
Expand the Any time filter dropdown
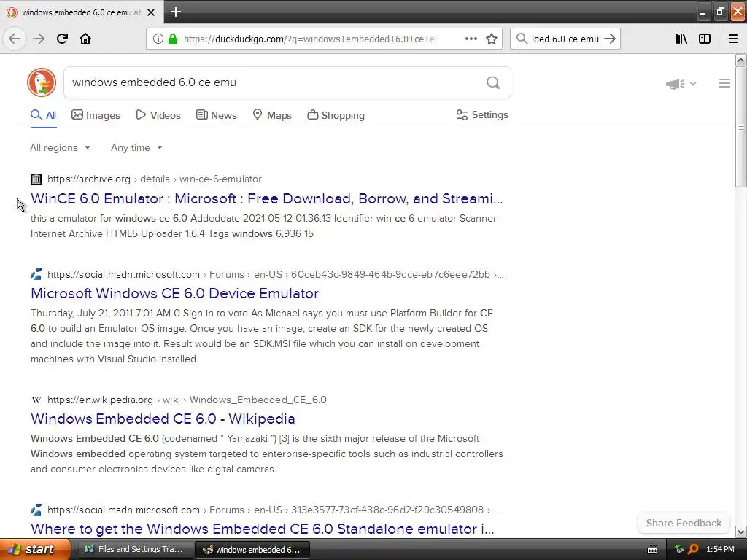(x=136, y=147)
